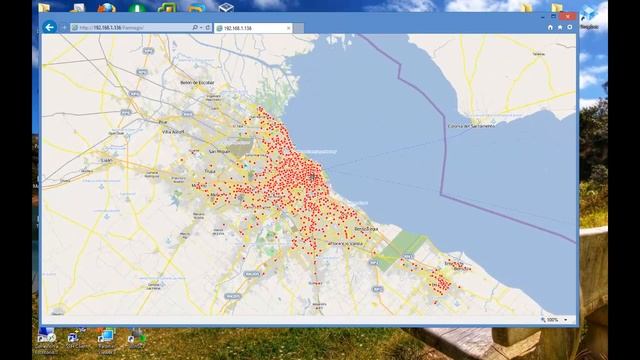The width and height of the screenshot is (640, 360).
Task: Open a new blank tab
Action: click(298, 28)
